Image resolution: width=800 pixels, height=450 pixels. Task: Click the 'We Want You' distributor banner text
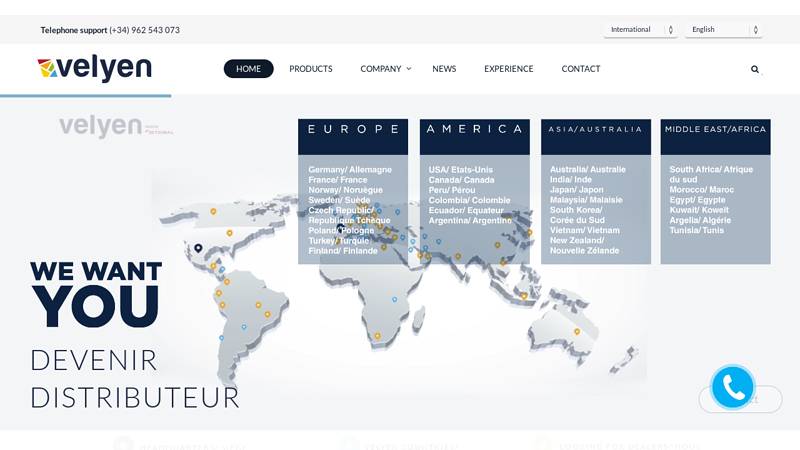pos(96,296)
